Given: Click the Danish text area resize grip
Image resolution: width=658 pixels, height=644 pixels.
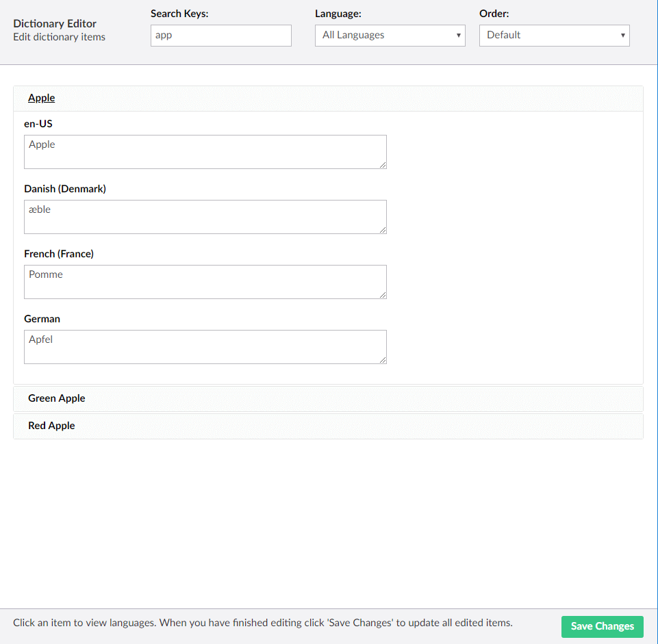Looking at the screenshot, I should (383, 230).
